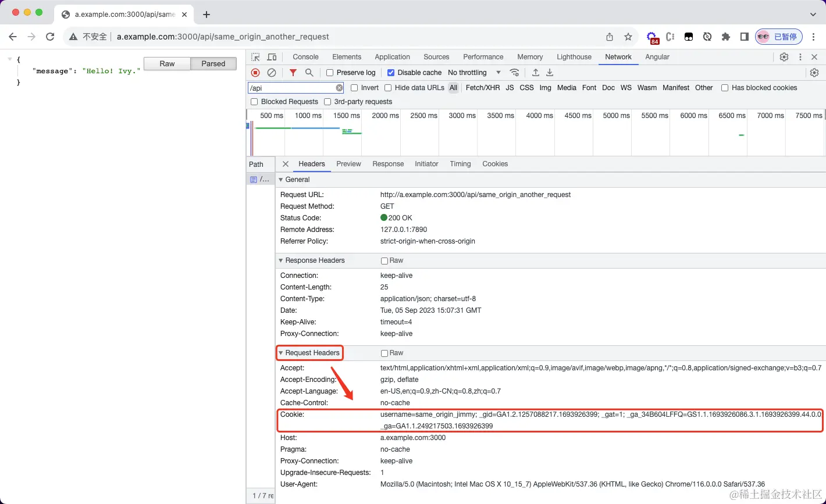The height and width of the screenshot is (504, 826).
Task: Check Has blocked cookies
Action: tap(725, 88)
